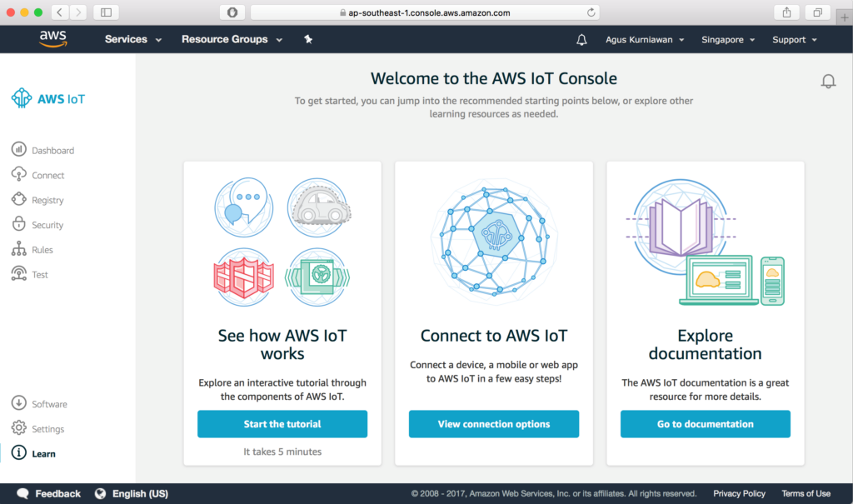This screenshot has height=504, width=853.
Task: Click the AWS home logo
Action: 51,38
